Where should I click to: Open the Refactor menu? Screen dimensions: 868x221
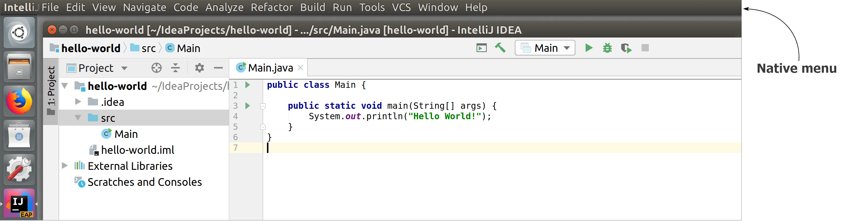coord(272,7)
